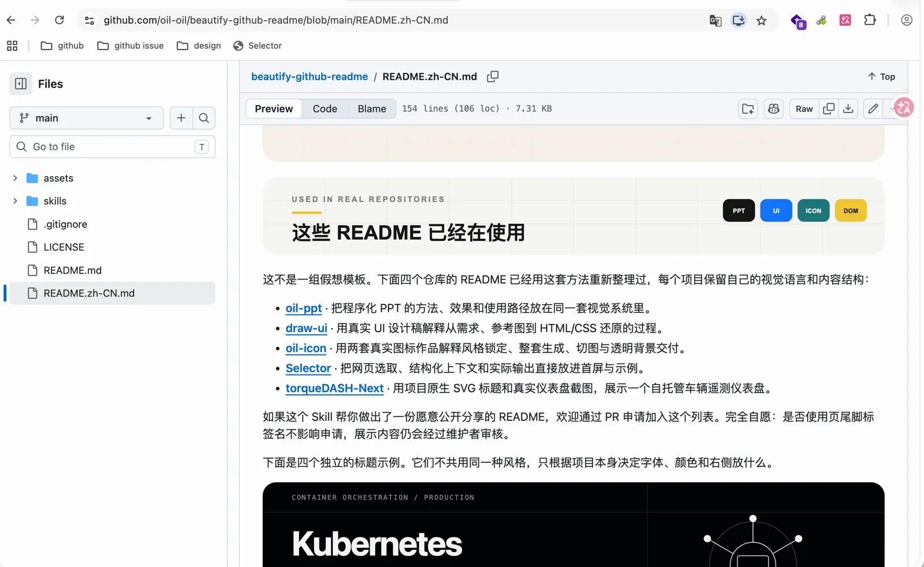Open the file in github.dev icon
Screen dimensions: 924x567
point(748,109)
